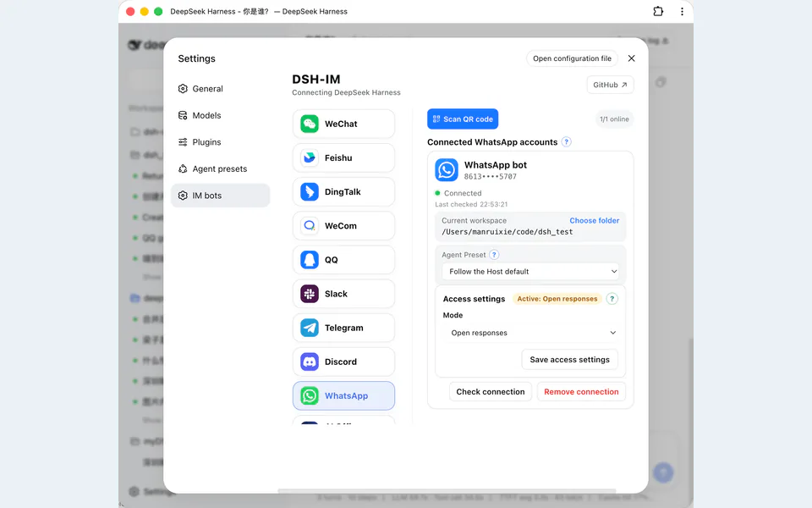Click Open configuration file button

(573, 58)
